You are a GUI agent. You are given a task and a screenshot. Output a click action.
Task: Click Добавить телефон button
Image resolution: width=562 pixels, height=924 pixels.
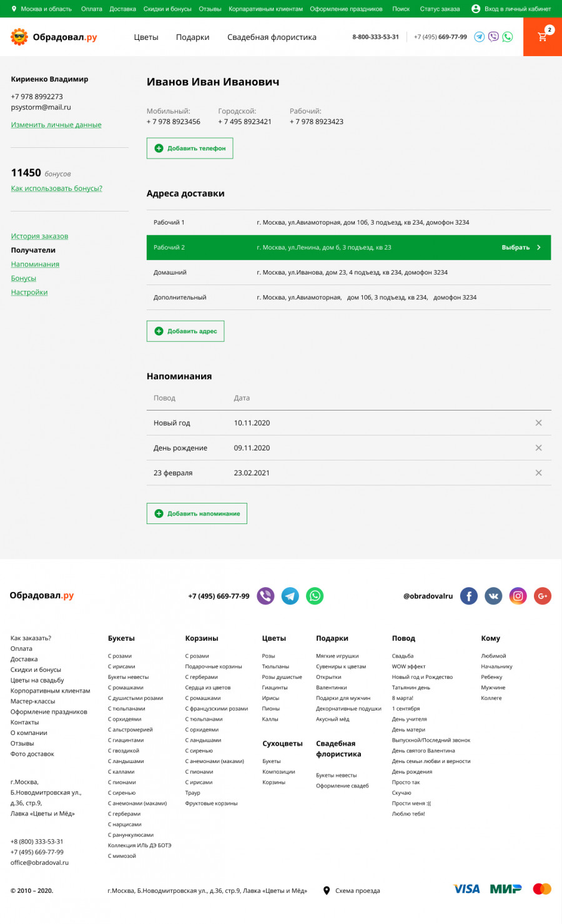coord(190,148)
